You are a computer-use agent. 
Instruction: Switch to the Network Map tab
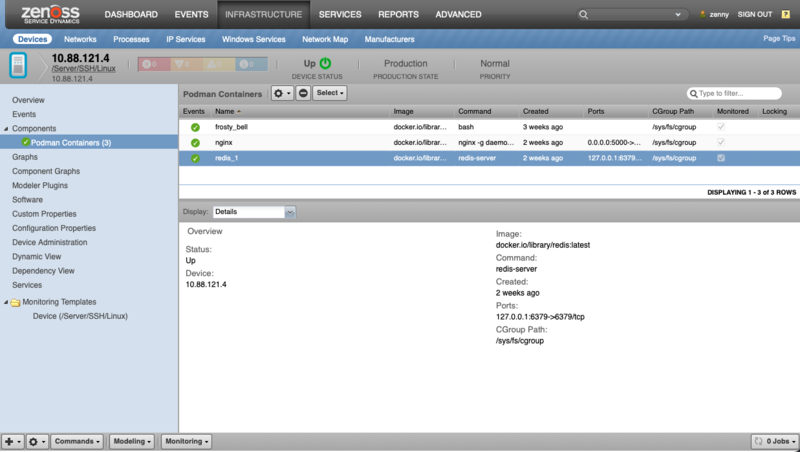click(x=325, y=39)
